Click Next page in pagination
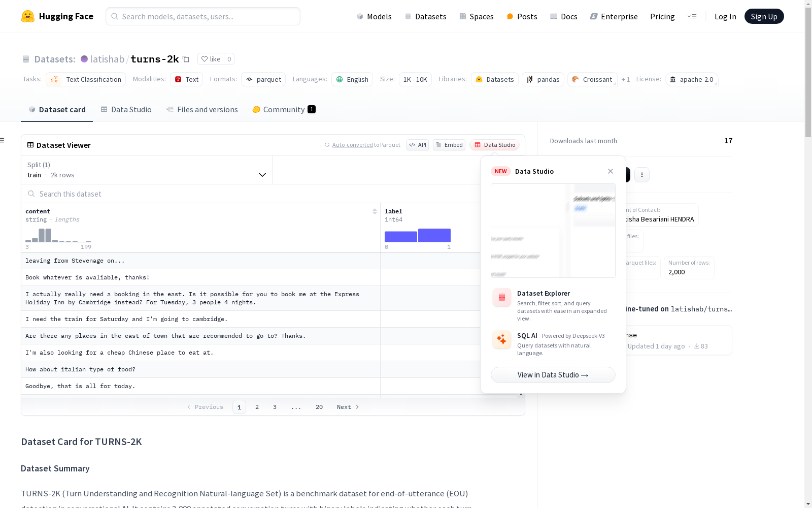This screenshot has height=508, width=812. coord(348,407)
